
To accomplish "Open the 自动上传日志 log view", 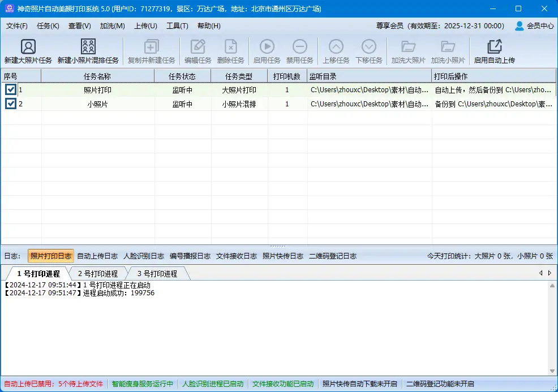I will tap(97, 256).
